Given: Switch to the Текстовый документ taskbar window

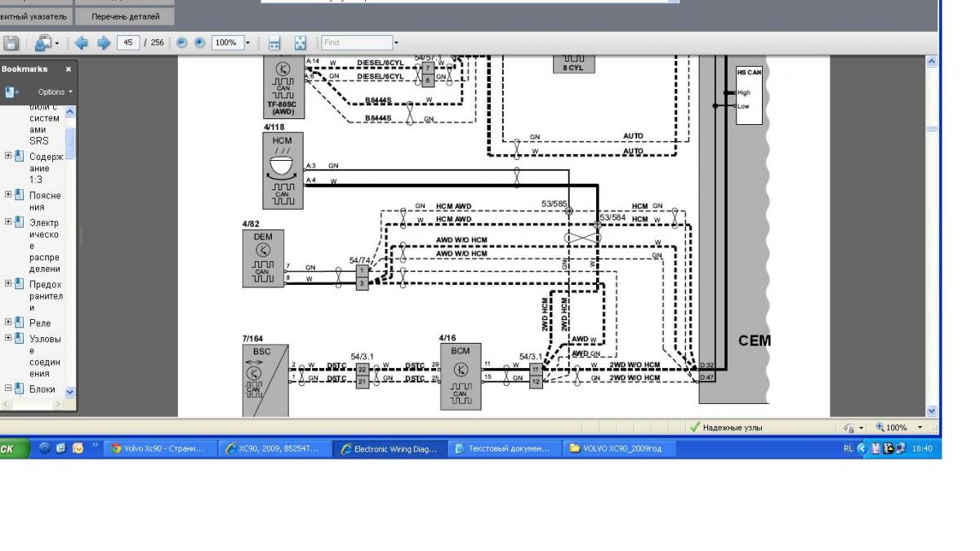Looking at the screenshot, I should tap(506, 448).
